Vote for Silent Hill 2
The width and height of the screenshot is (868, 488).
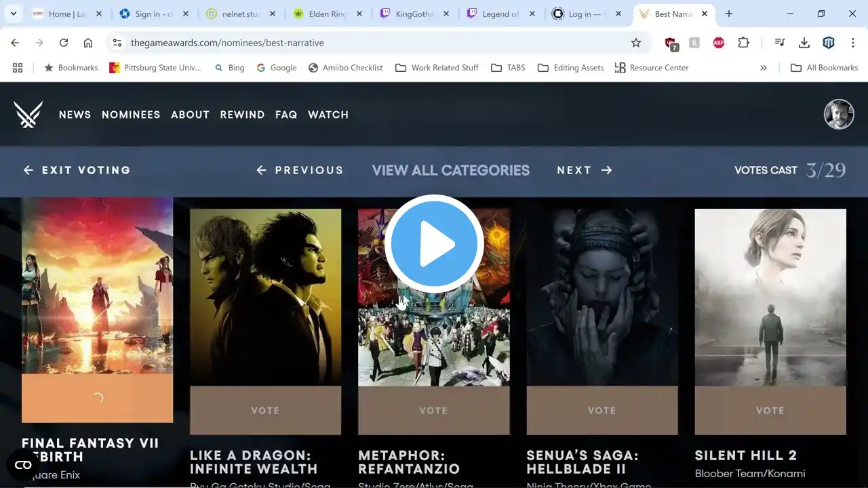tap(770, 410)
